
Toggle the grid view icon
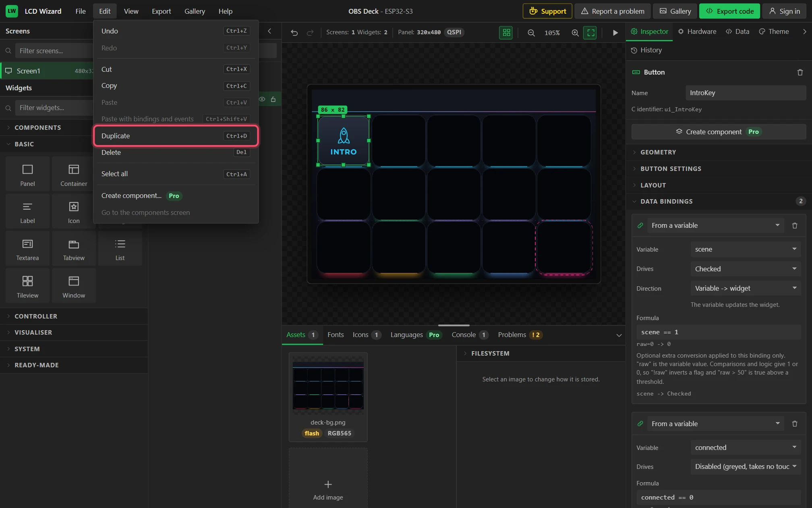point(506,33)
